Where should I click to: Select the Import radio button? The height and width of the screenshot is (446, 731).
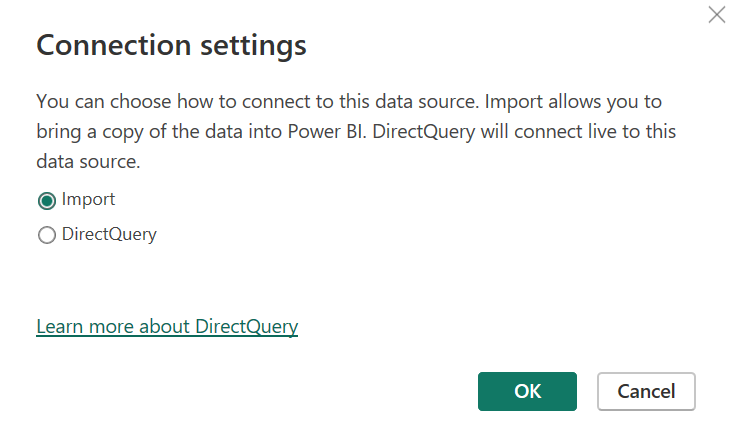pyautogui.click(x=46, y=200)
